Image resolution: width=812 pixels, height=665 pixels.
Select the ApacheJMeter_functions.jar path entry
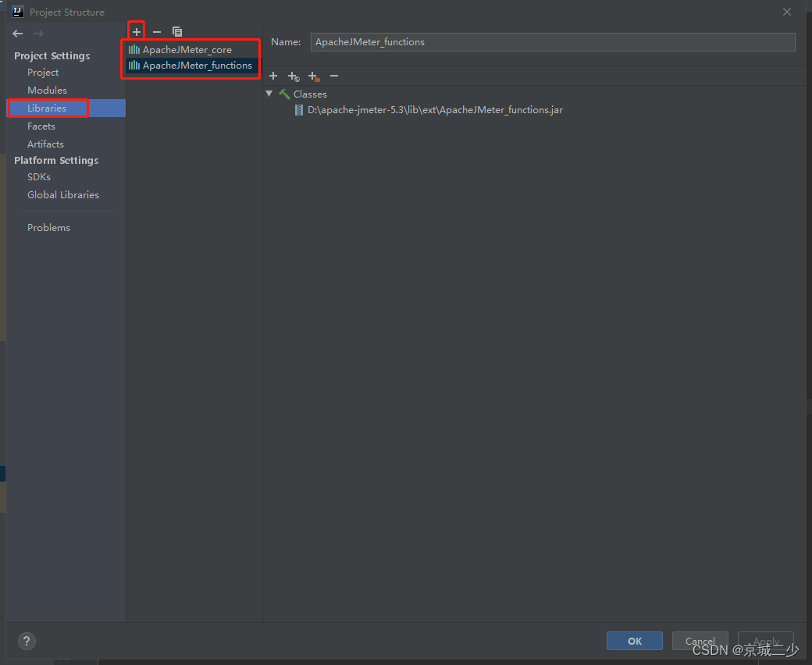tap(435, 110)
